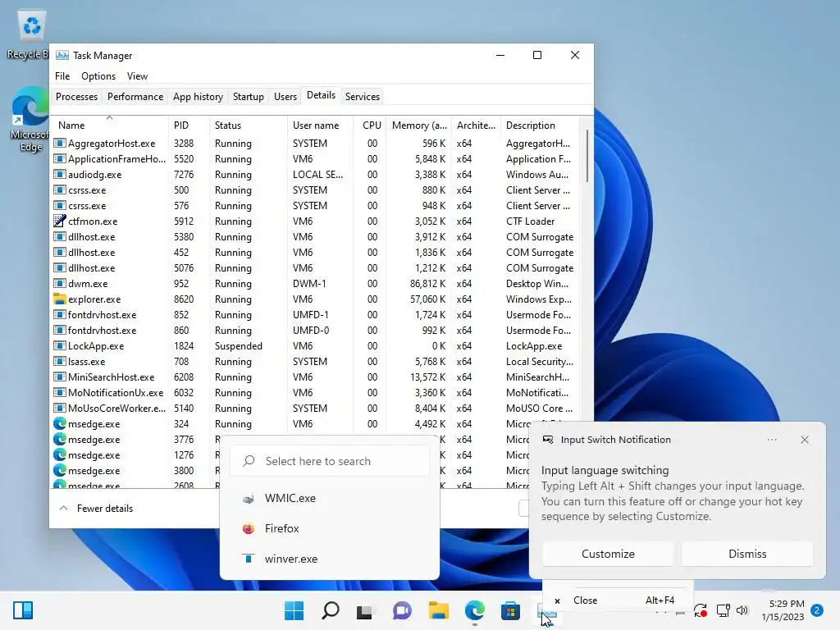Screen dimensions: 840x630
Task: Click the msedge.exe icon for PID 3776
Action: 59,440
